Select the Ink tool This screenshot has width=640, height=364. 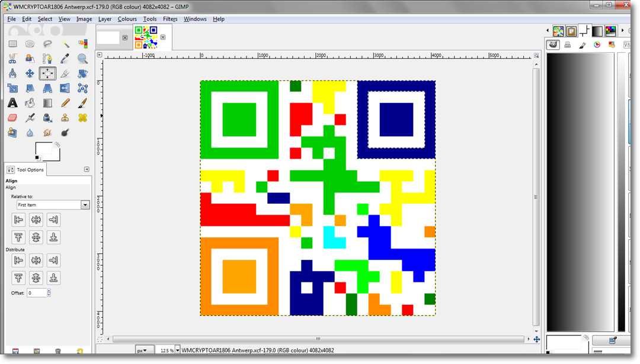coord(47,118)
